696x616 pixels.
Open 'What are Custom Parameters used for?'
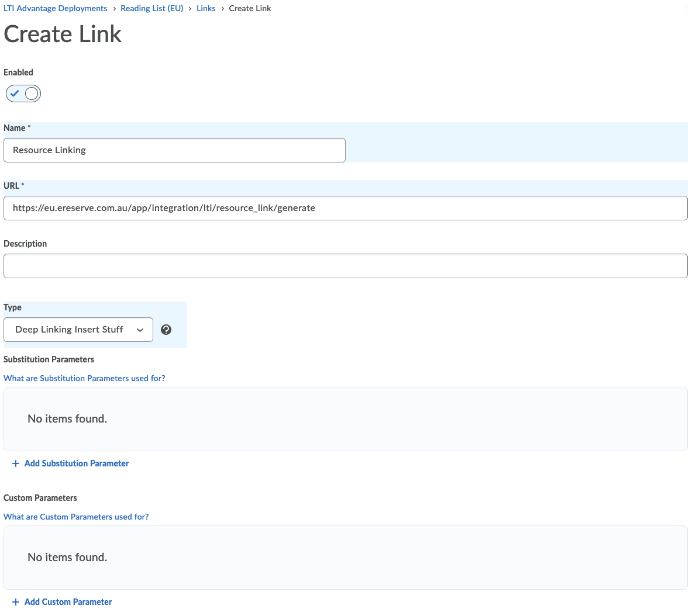76,517
